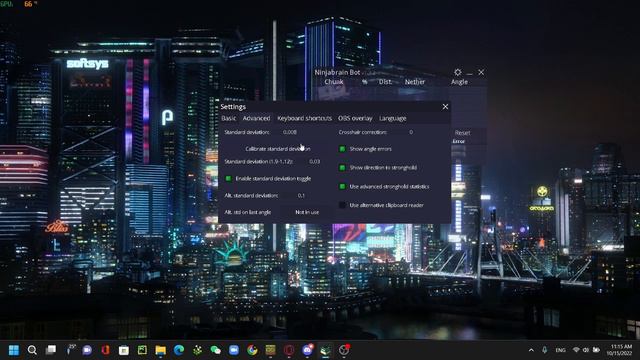The height and width of the screenshot is (360, 640).
Task: Open the green dotted app on taskbar
Action: click(197, 350)
